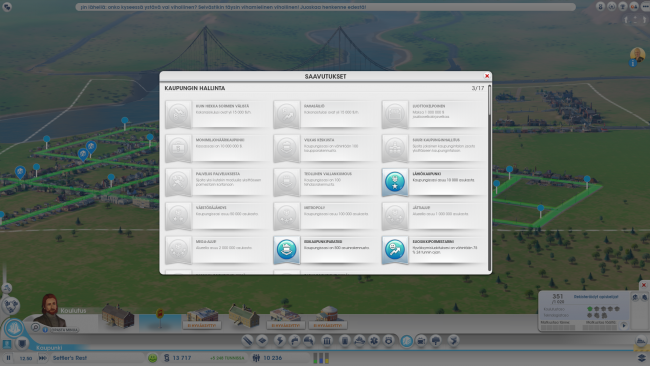This screenshot has width=650, height=366.
Task: Open the water faucet menu
Action: pos(294,341)
